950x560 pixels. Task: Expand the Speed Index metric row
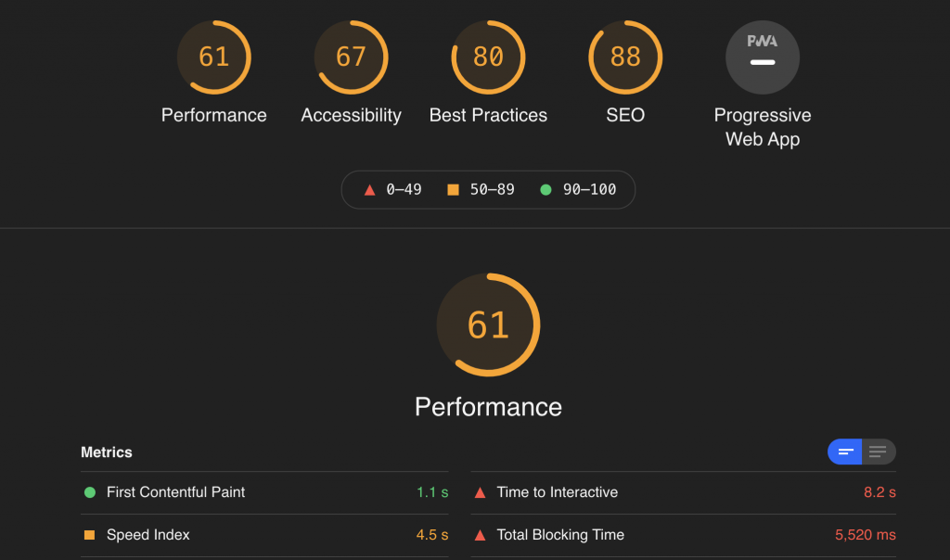click(264, 535)
